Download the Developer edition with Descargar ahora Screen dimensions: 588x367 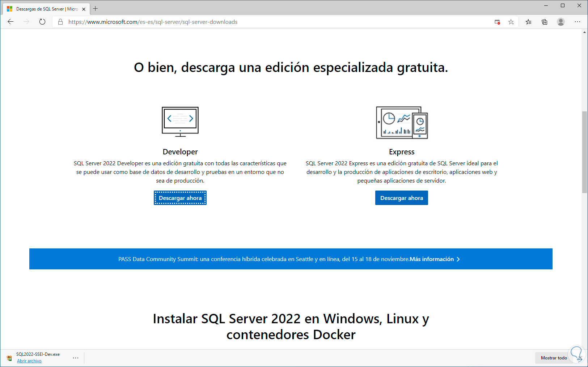(180, 198)
